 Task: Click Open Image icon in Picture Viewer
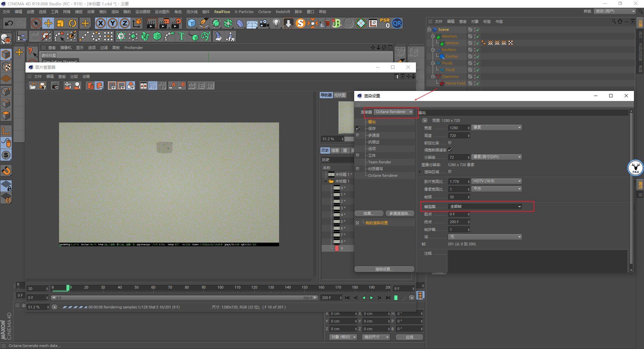pos(33,86)
